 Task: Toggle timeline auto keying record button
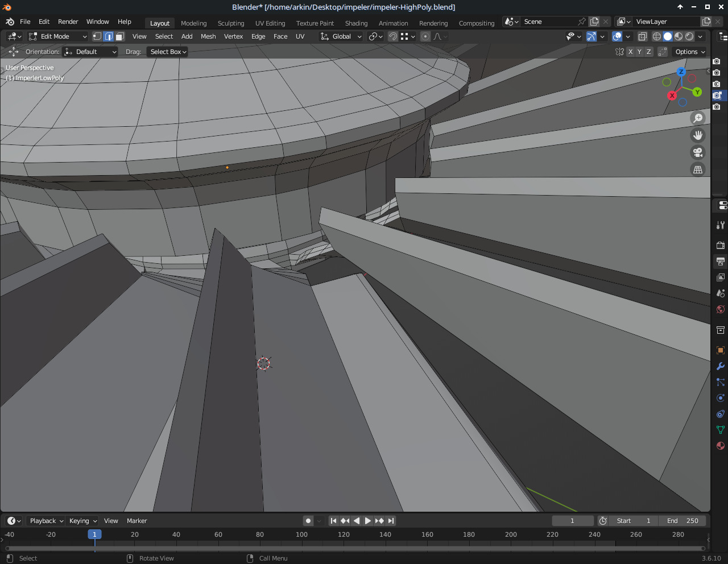(x=308, y=521)
